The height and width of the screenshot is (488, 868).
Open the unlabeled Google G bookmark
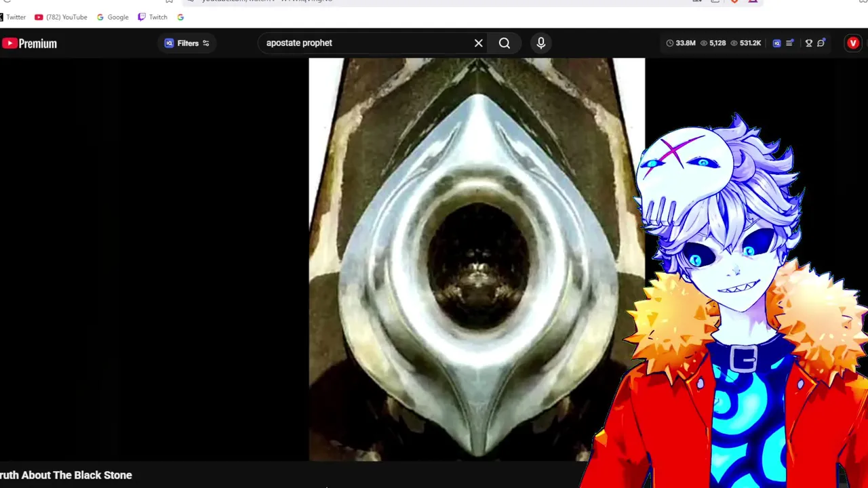click(x=180, y=17)
